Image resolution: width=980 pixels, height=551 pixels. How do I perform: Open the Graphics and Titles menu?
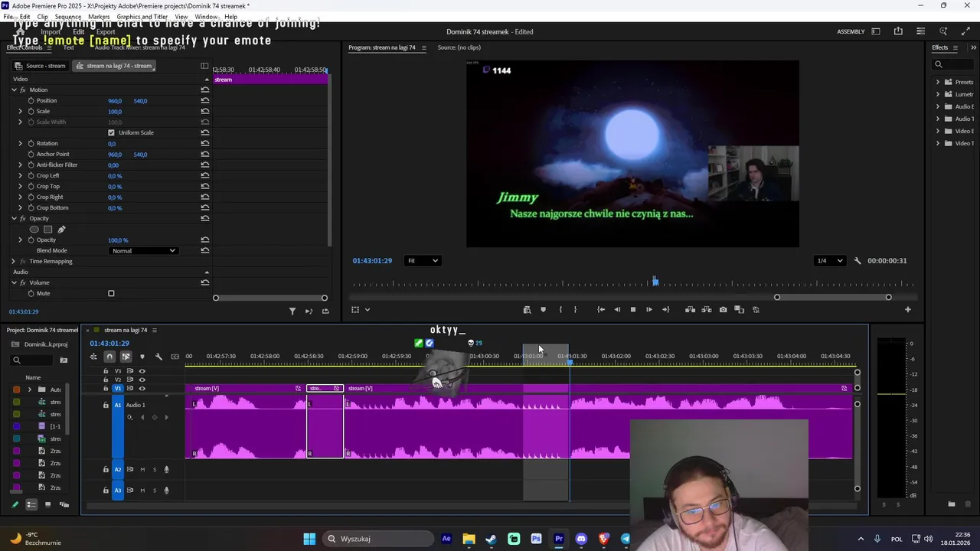tap(142, 17)
